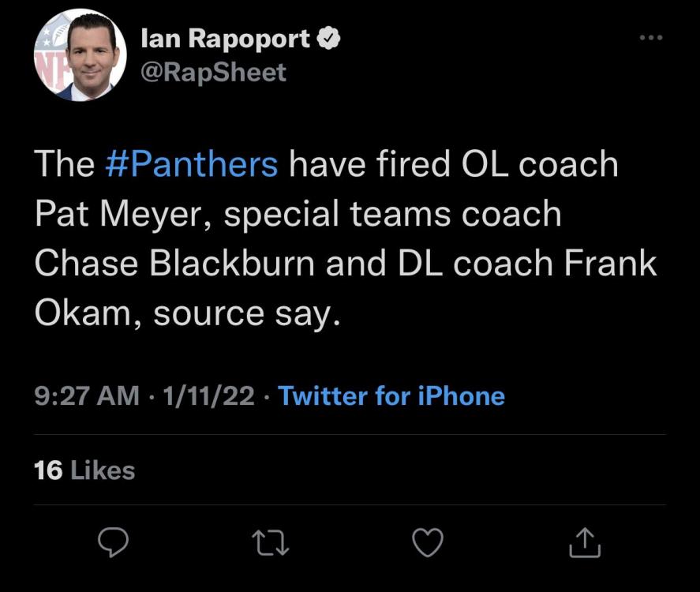This screenshot has height=592, width=700.
Task: Open Ian Rapoport's profile picture
Action: tap(80, 54)
